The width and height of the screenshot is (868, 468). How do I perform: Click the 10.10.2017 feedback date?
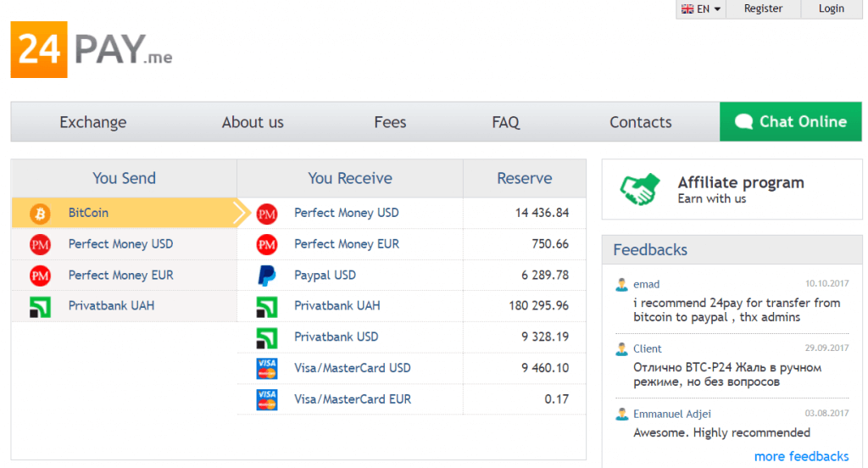[826, 283]
